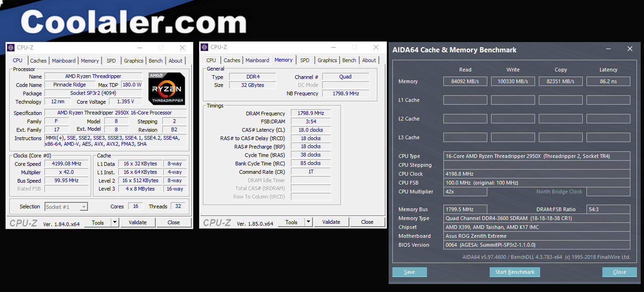Switch to the Caches tab in CPU-Z ver. 1.84.0
This screenshot has width=644, height=292.
[38, 61]
